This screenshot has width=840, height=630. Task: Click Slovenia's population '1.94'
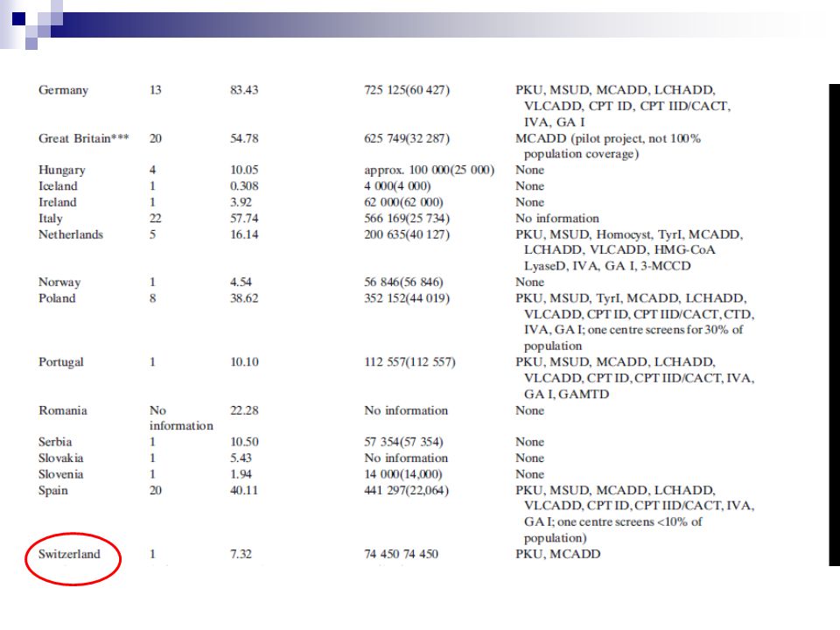(x=241, y=474)
